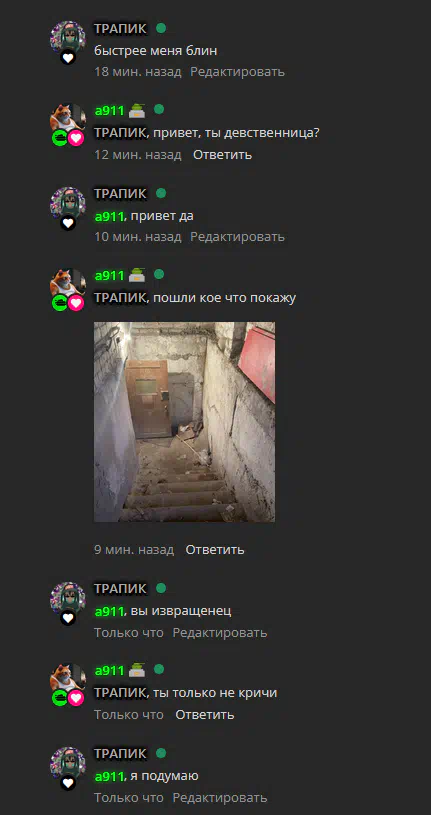Click Редактировать under 'привет да'
Image resolution: width=431 pixels, height=815 pixels.
[238, 236]
